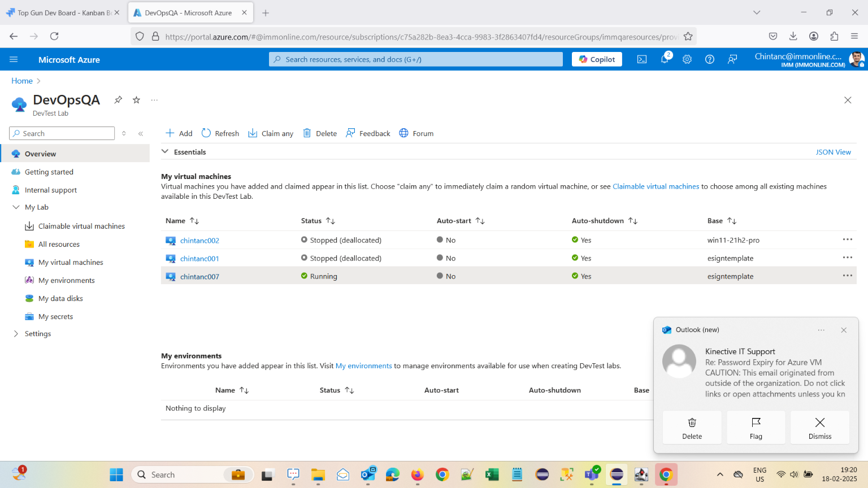Switch to Top Gun Dev Board tab
The image size is (868, 488).
click(x=63, y=12)
